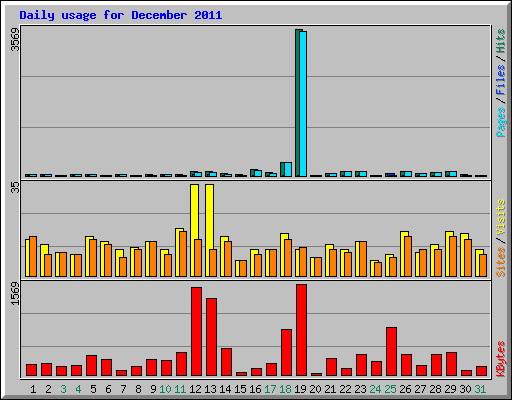Click day label 9 on x-axis

(x=153, y=389)
